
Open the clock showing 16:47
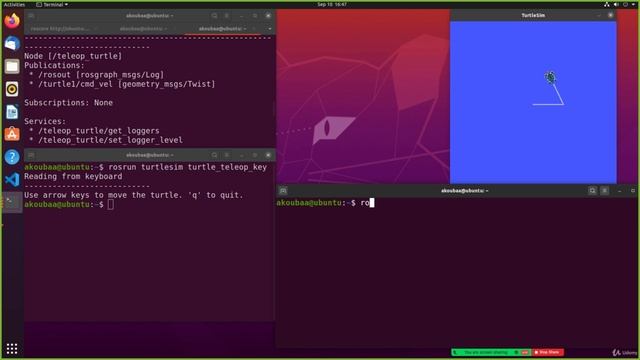pos(332,4)
